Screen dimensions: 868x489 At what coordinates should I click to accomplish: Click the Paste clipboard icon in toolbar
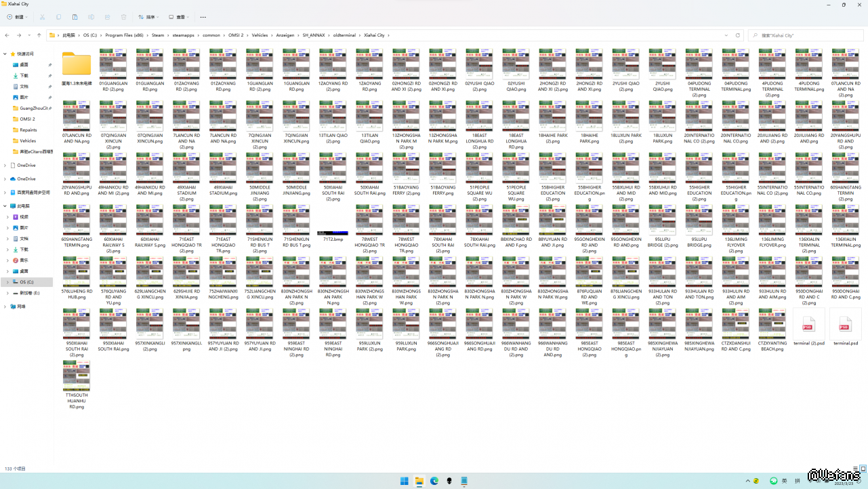pyautogui.click(x=75, y=17)
